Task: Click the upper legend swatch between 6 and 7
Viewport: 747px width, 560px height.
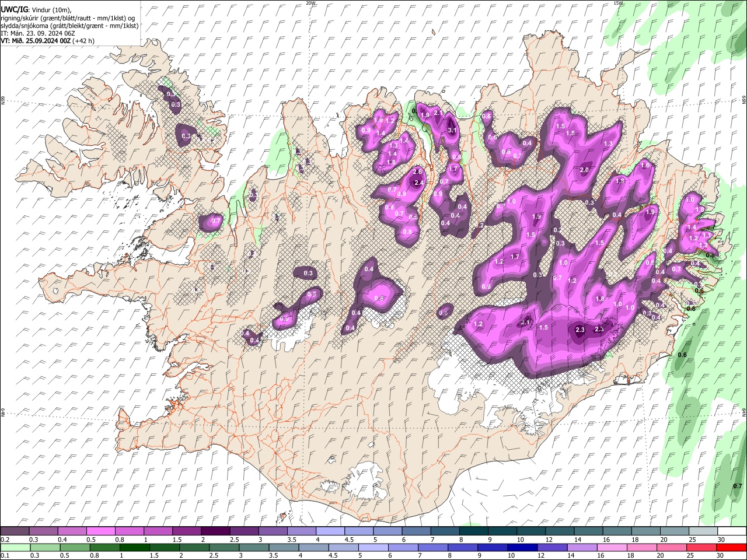Action: point(416,531)
